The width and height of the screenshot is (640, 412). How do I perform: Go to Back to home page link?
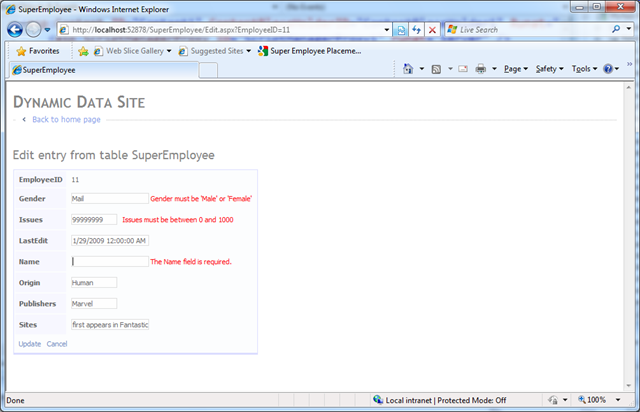coord(66,119)
